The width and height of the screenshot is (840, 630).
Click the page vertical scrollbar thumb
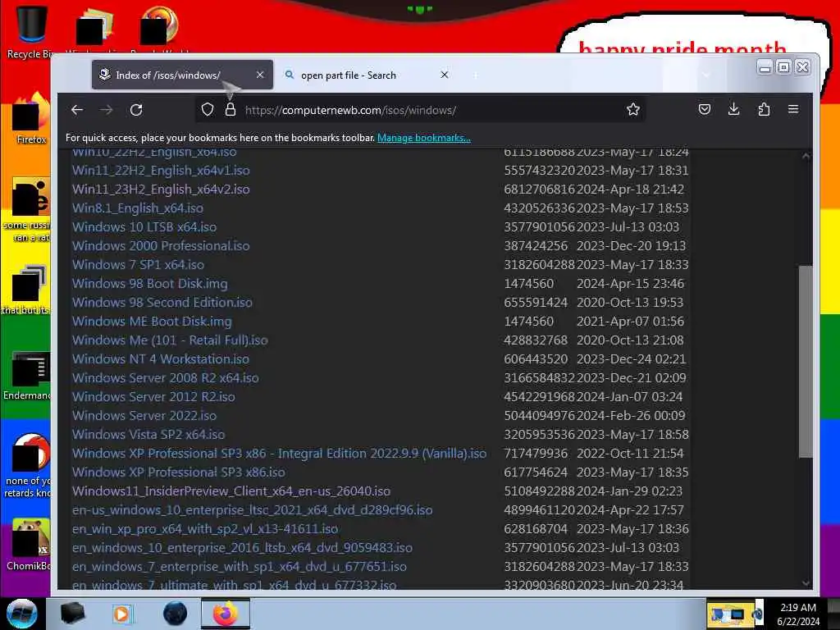pyautogui.click(x=806, y=362)
